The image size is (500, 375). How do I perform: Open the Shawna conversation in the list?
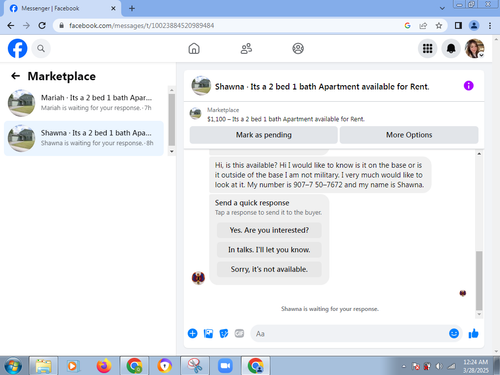point(84,138)
